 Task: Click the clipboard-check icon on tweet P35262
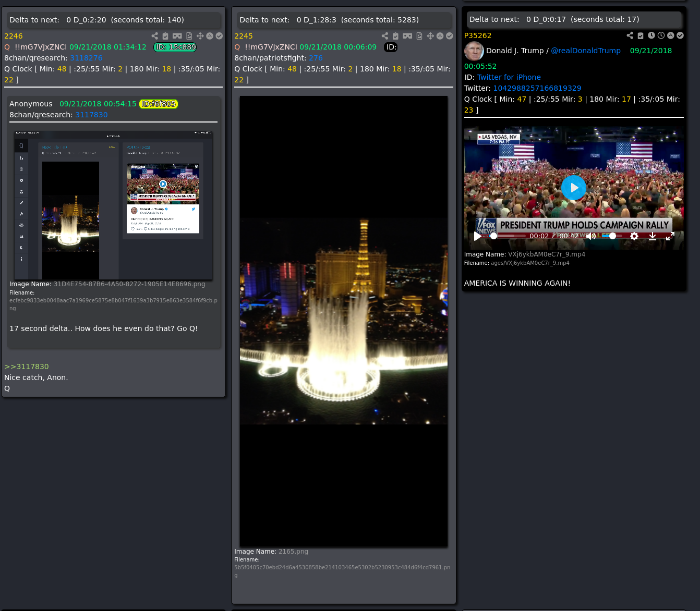(x=641, y=35)
